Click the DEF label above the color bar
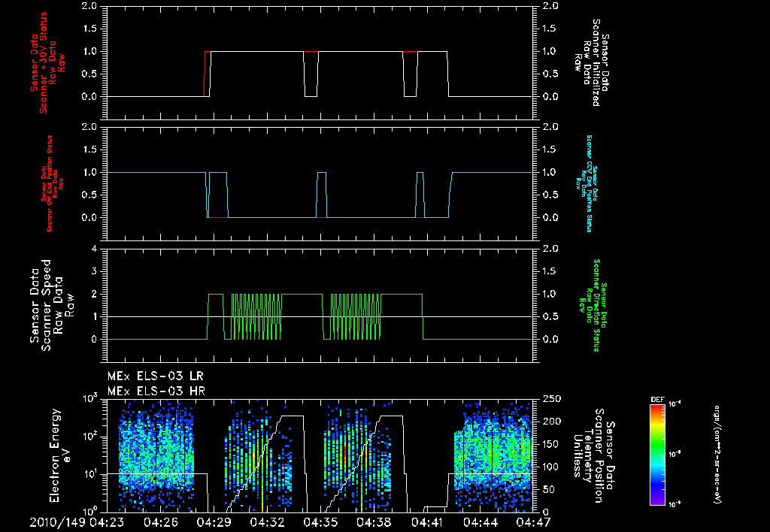Screen dimensions: 770x532 click(657, 400)
